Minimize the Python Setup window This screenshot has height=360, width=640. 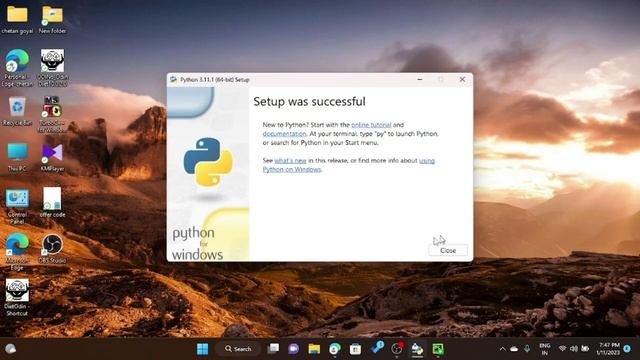click(x=420, y=79)
